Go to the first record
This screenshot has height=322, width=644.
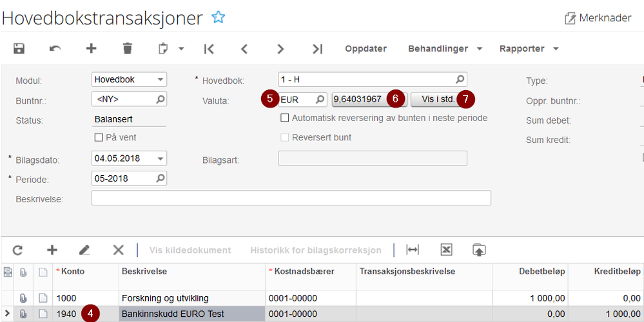(209, 49)
